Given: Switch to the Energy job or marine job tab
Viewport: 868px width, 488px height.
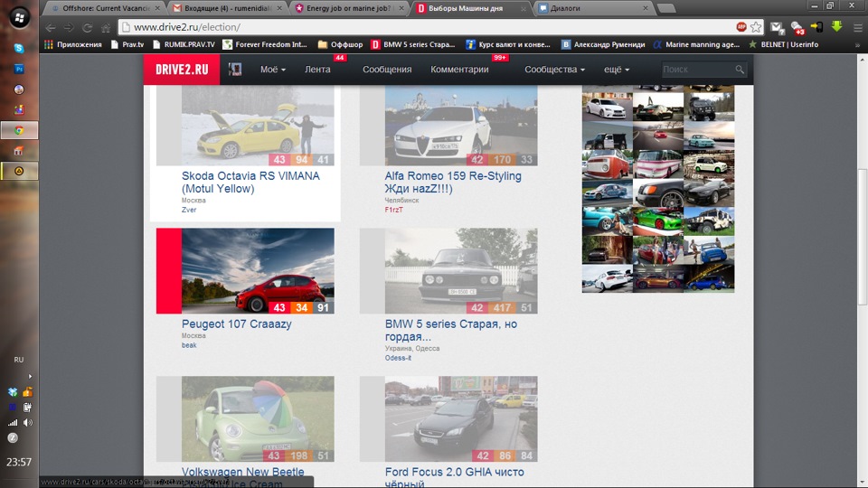Looking at the screenshot, I should coord(349,8).
